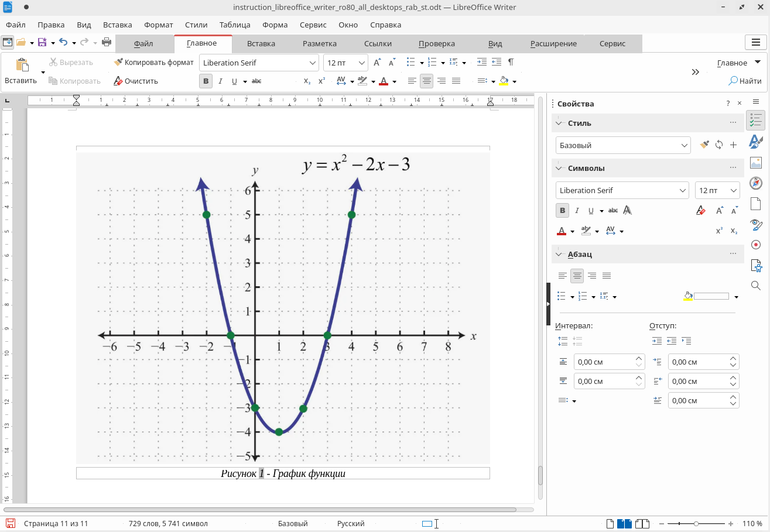Increase paragraph indent in the ribbon

(x=481, y=63)
